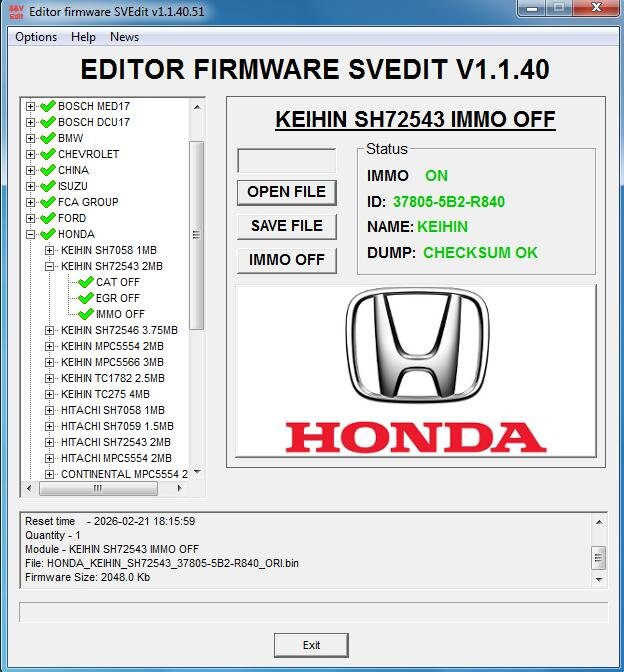624x672 pixels.
Task: Select HITACHI SH7058 1MB in tree
Action: pyautogui.click(x=113, y=410)
